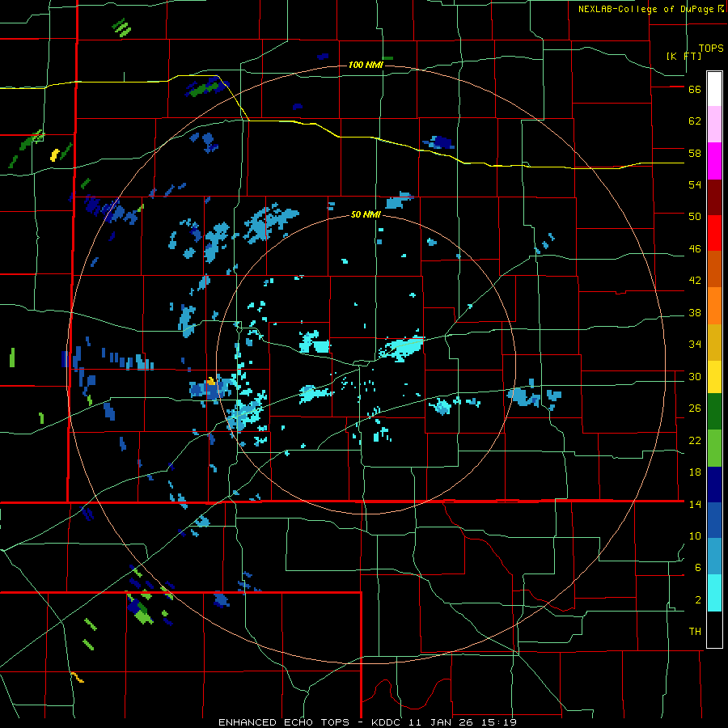Click the 100 NMI range ring label

coord(366,65)
